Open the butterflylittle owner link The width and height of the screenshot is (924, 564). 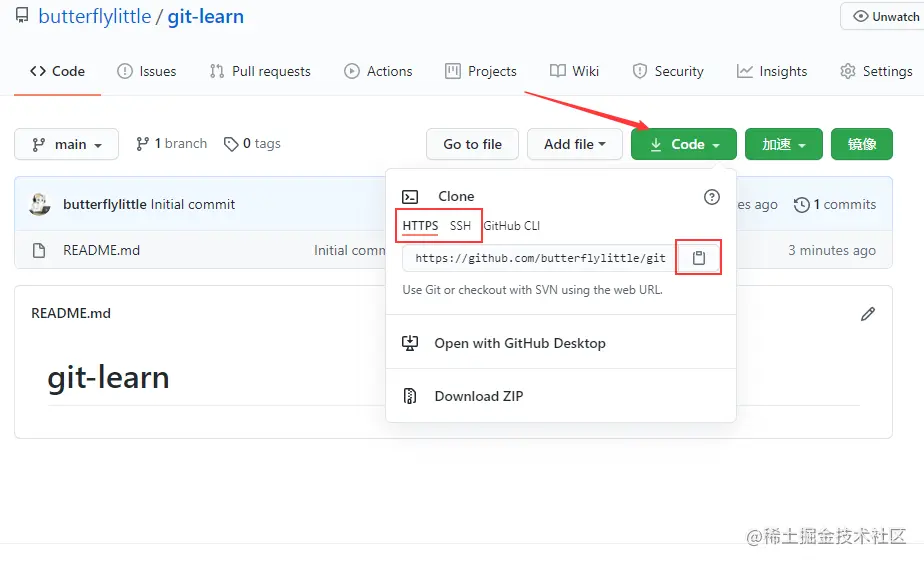(x=94, y=17)
